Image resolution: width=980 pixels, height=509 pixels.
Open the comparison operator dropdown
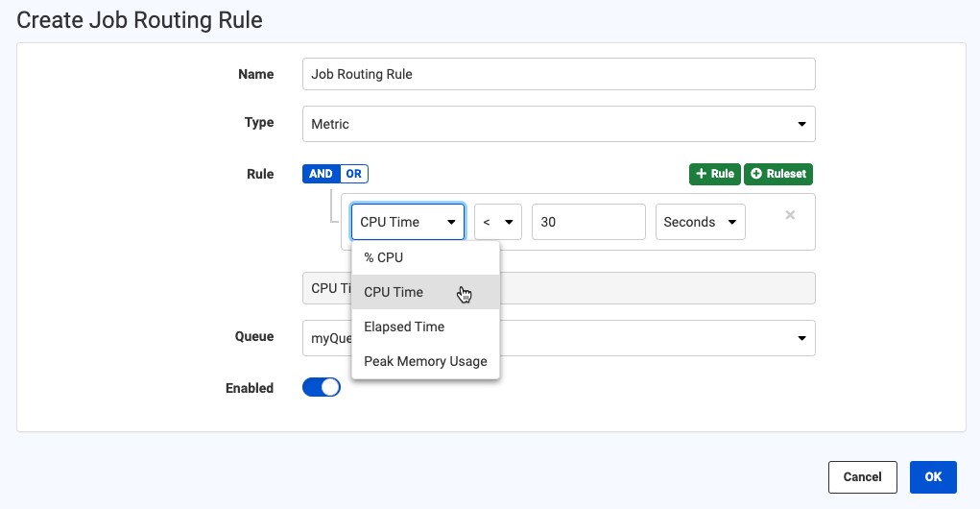click(498, 222)
